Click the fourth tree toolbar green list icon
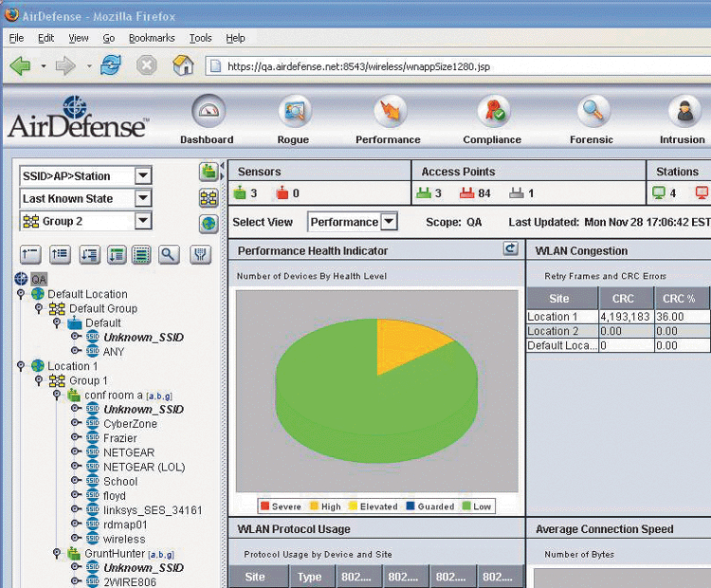Viewport: 711px width, 588px height. (117, 254)
